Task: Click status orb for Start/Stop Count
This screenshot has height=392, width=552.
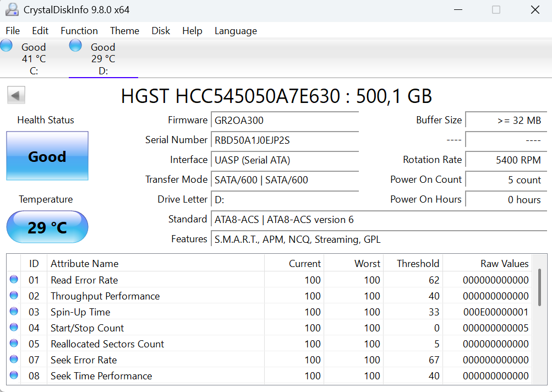Action: [x=14, y=327]
